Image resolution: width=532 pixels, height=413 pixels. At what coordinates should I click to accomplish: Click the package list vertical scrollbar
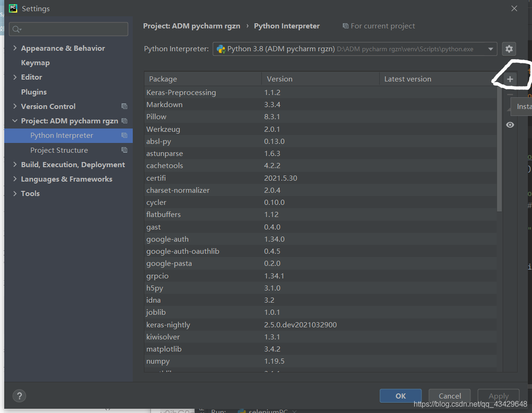(499, 149)
